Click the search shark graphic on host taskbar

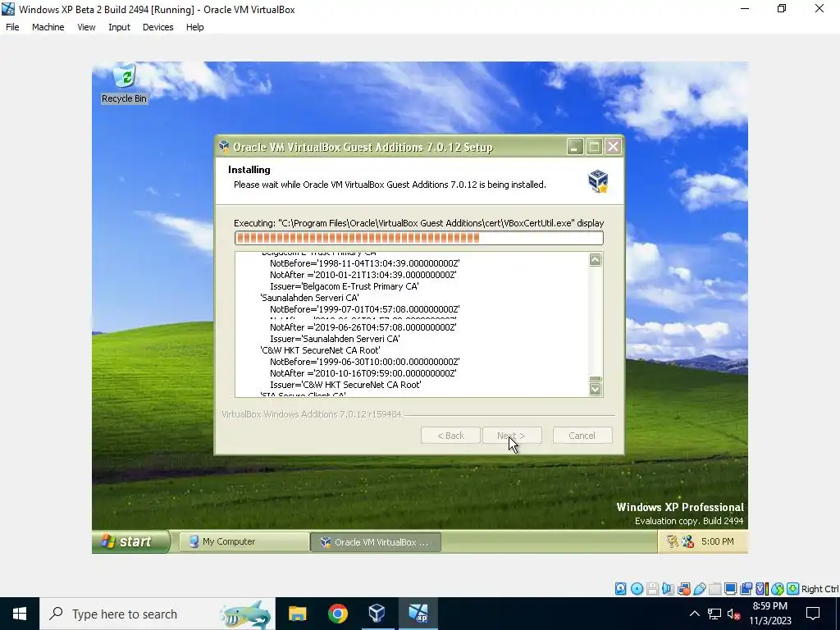click(x=246, y=614)
